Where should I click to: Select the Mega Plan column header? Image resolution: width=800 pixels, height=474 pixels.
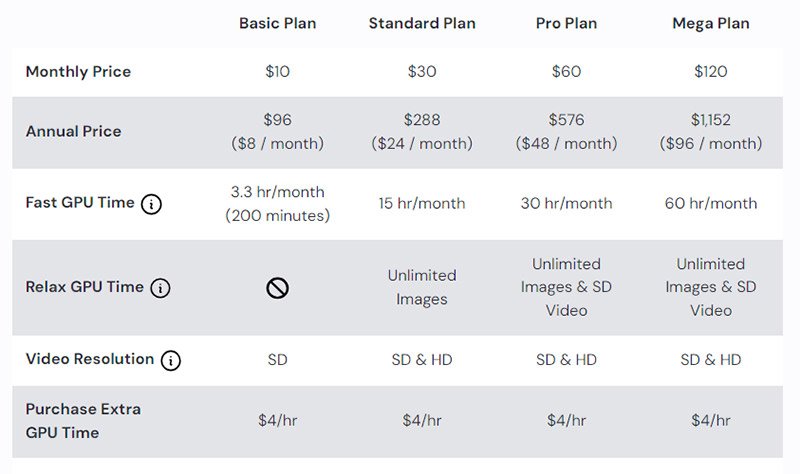point(710,23)
